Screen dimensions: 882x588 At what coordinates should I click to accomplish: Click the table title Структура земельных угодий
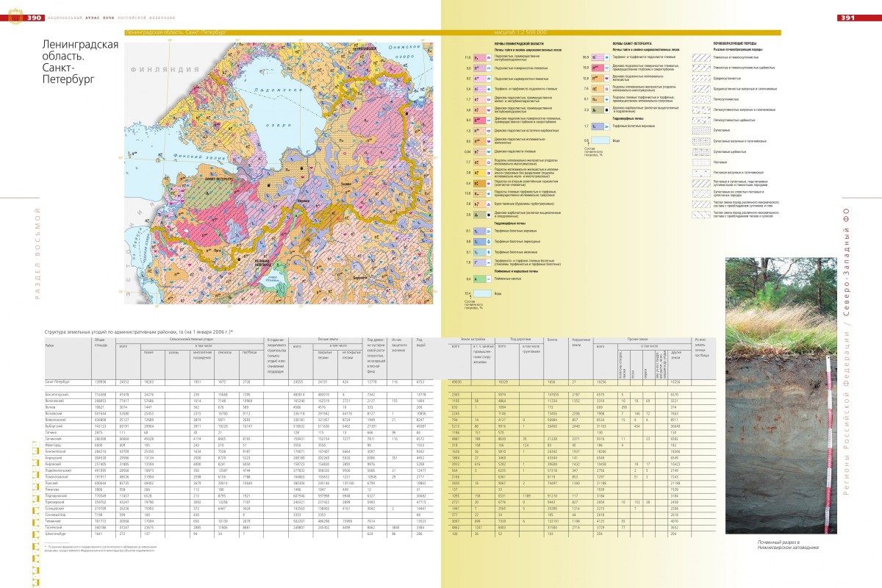[x=139, y=332]
